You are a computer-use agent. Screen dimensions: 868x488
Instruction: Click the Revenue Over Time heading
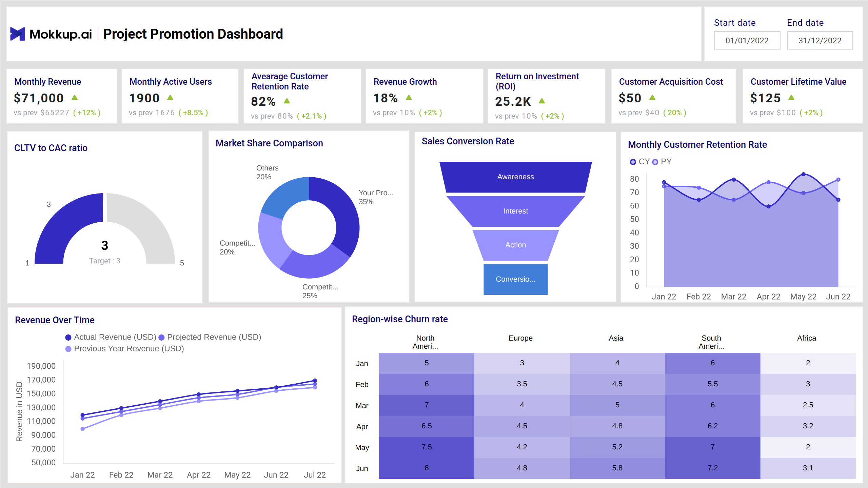tap(55, 320)
